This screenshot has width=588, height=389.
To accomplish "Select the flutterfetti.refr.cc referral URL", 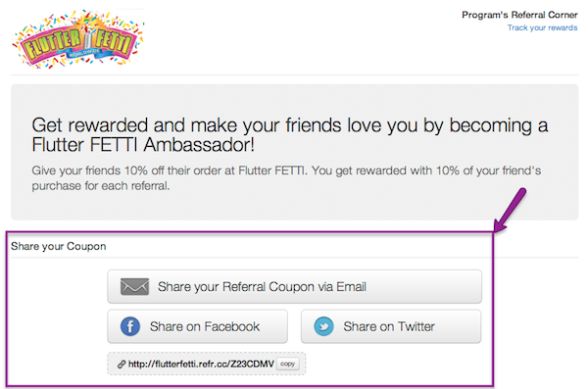I will point(201,364).
